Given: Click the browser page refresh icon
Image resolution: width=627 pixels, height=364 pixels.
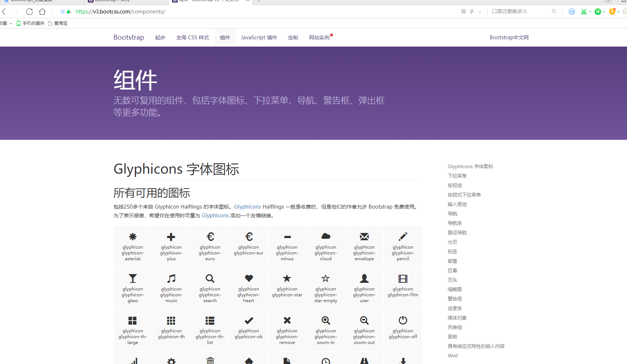Looking at the screenshot, I should [x=29, y=11].
